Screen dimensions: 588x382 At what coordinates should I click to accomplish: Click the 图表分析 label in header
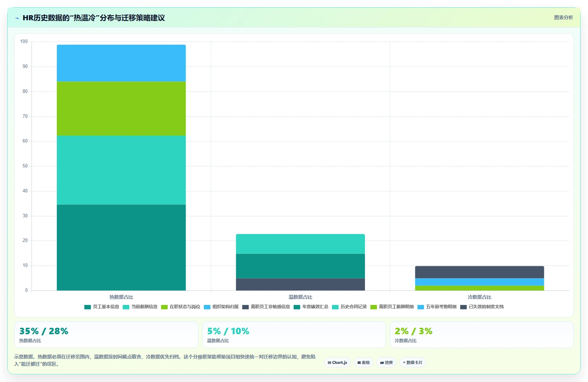tap(563, 17)
